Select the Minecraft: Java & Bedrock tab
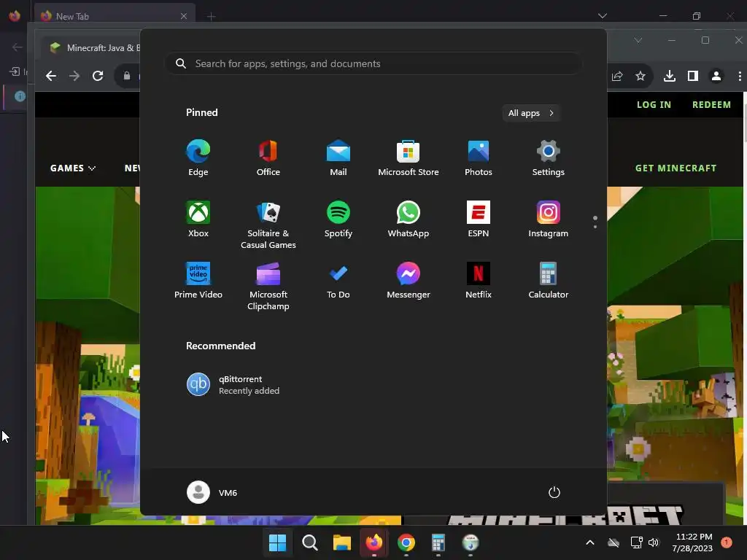Image resolution: width=747 pixels, height=560 pixels. pos(91,47)
